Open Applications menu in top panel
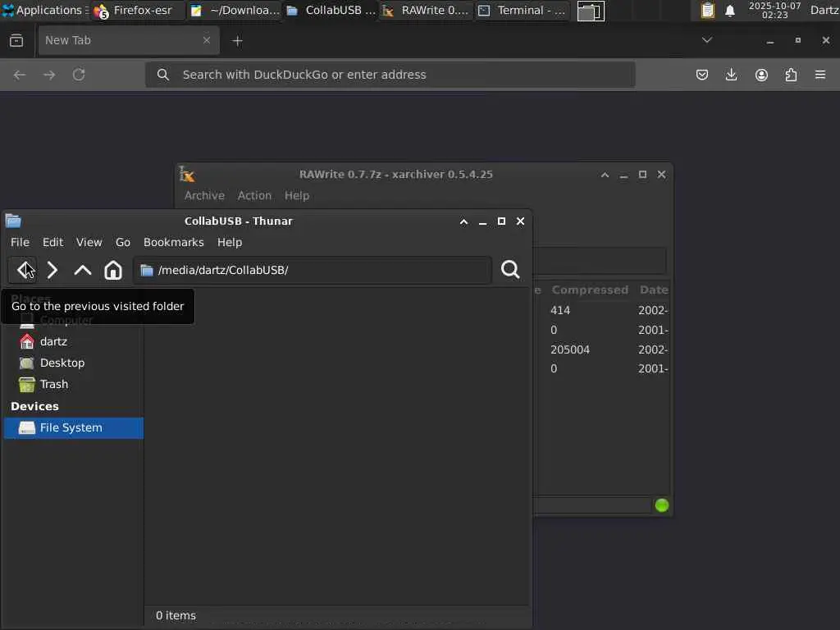840x630 pixels. coord(45,10)
